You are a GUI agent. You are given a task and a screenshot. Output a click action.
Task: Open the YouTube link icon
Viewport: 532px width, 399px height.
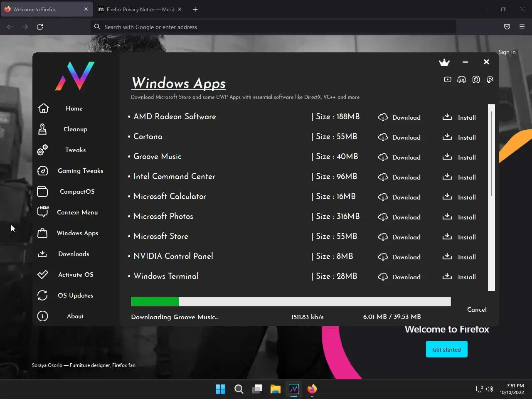448,79
